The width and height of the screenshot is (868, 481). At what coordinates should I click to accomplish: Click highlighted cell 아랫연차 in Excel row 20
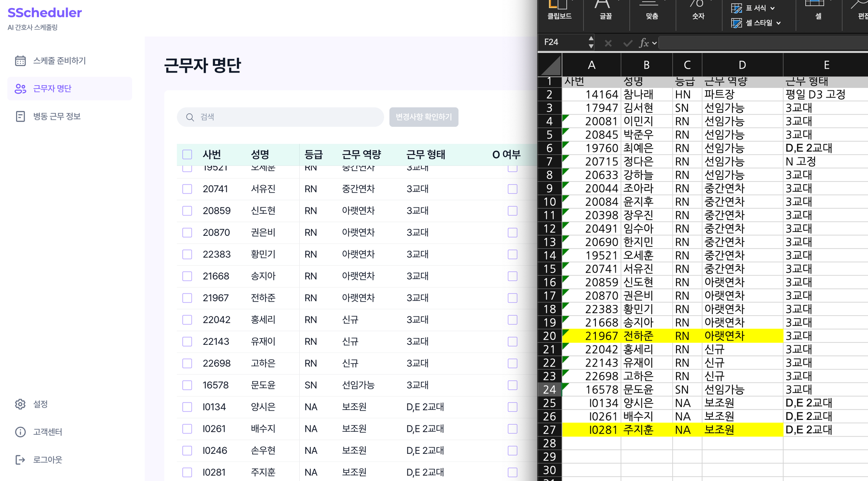[x=743, y=336]
